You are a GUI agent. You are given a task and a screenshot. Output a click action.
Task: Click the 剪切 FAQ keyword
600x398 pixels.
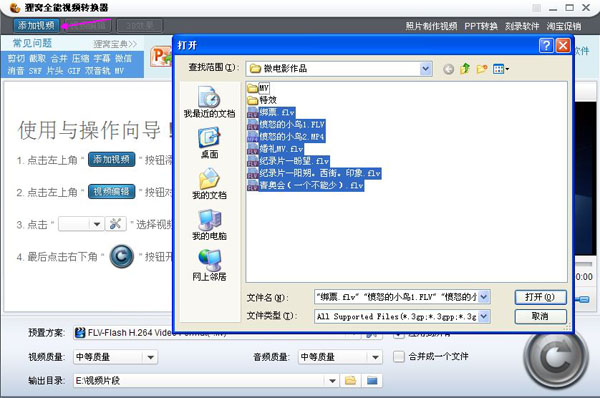pos(16,59)
